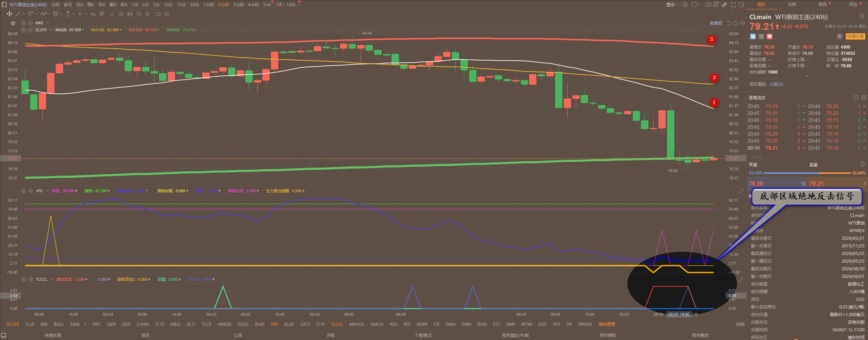Select BOLL indicator in bottom bar
Image resolution: width=868 pixels, height=340 pixels.
click(x=59, y=324)
